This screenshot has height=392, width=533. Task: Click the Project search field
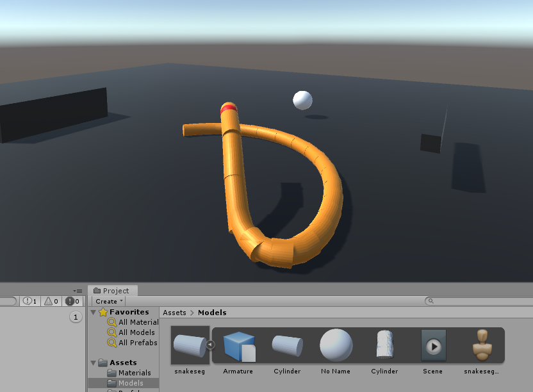479,301
